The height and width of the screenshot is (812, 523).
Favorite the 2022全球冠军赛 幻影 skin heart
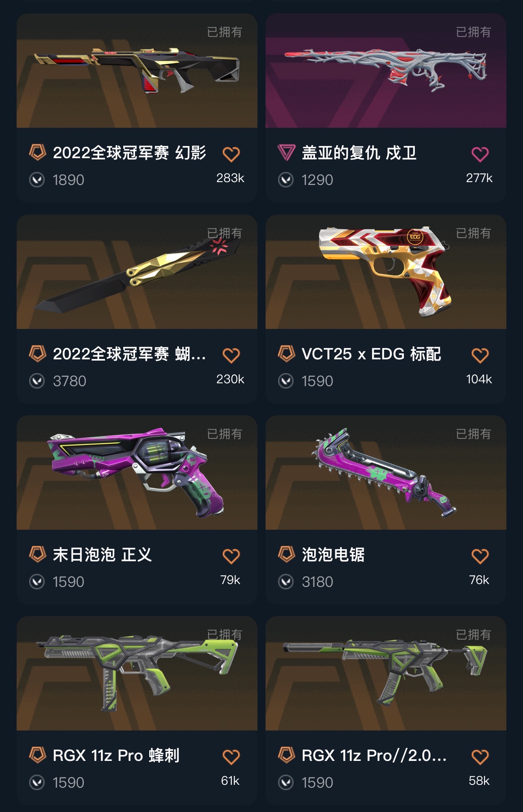[x=231, y=154]
